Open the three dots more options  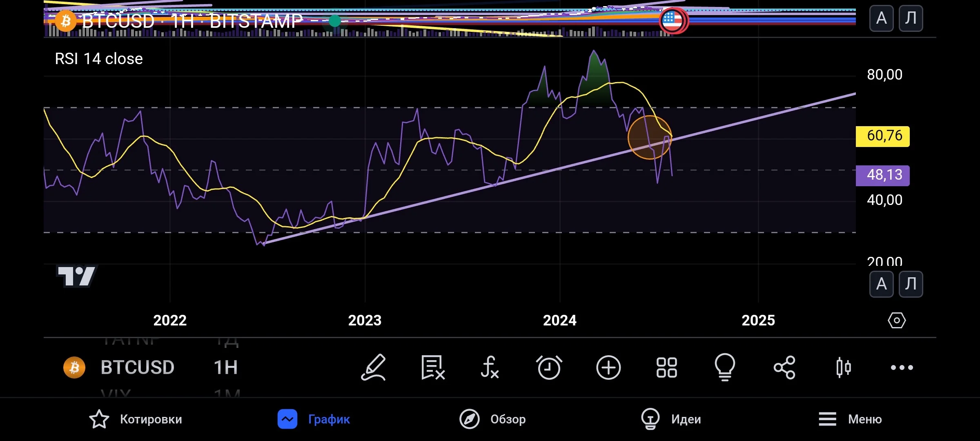(x=902, y=367)
